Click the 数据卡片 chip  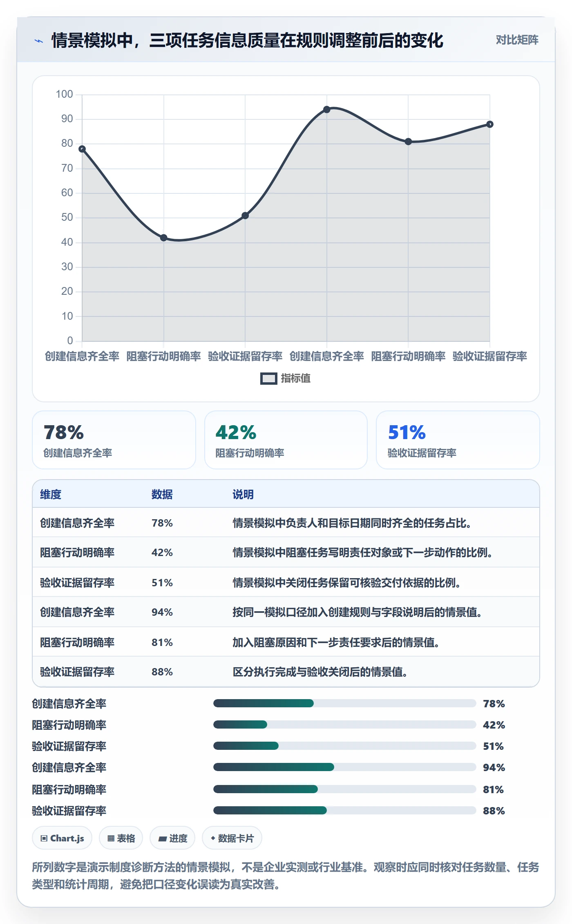coord(232,838)
